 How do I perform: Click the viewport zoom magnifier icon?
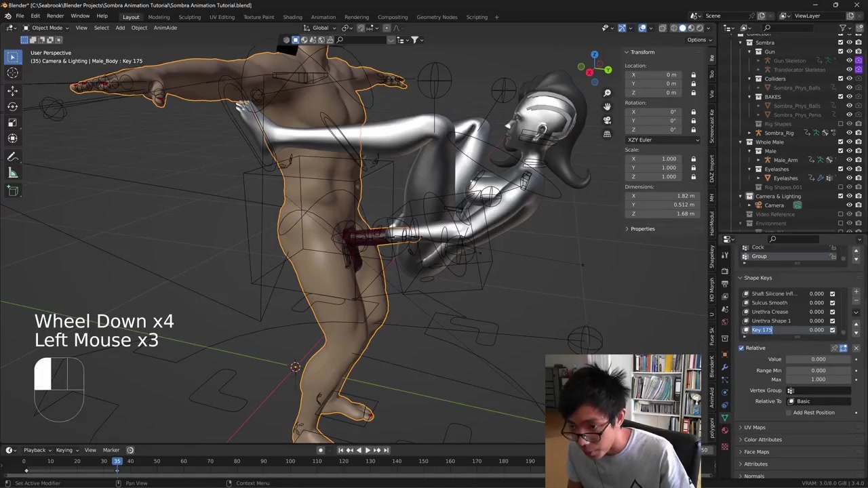coord(607,93)
